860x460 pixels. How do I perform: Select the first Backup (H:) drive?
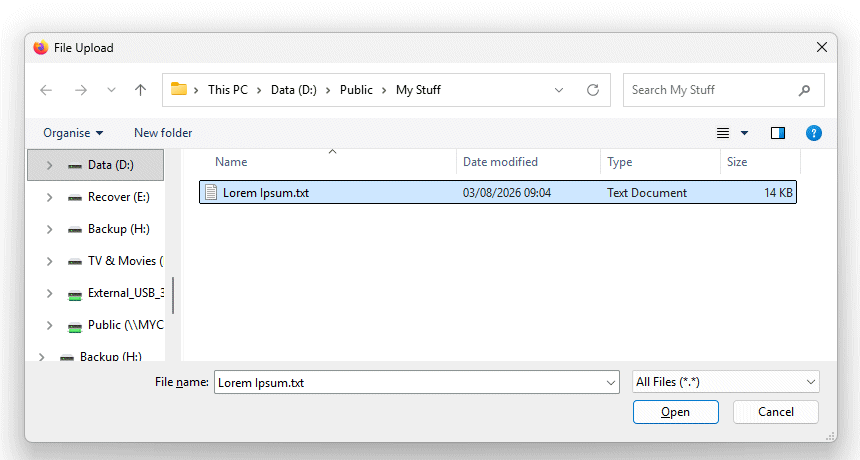[118, 229]
